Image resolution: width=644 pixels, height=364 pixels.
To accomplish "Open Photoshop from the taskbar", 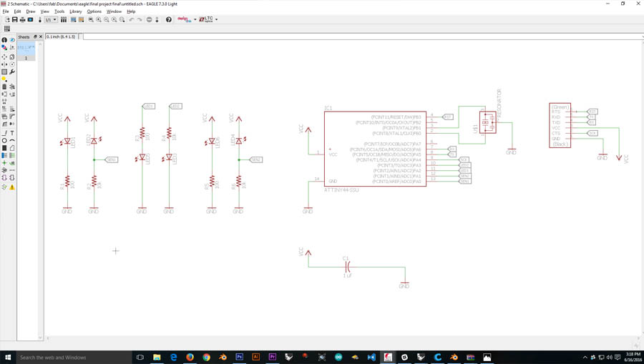I will (x=240, y=357).
